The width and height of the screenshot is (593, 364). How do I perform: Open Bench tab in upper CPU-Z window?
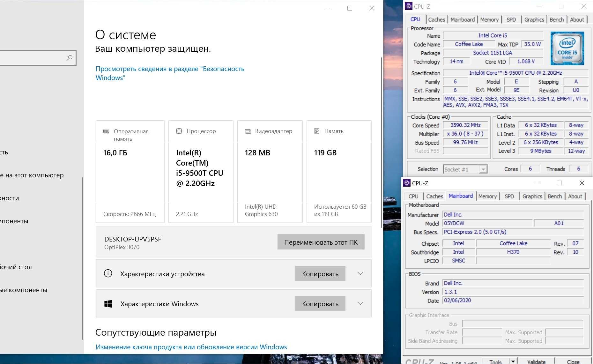(557, 19)
